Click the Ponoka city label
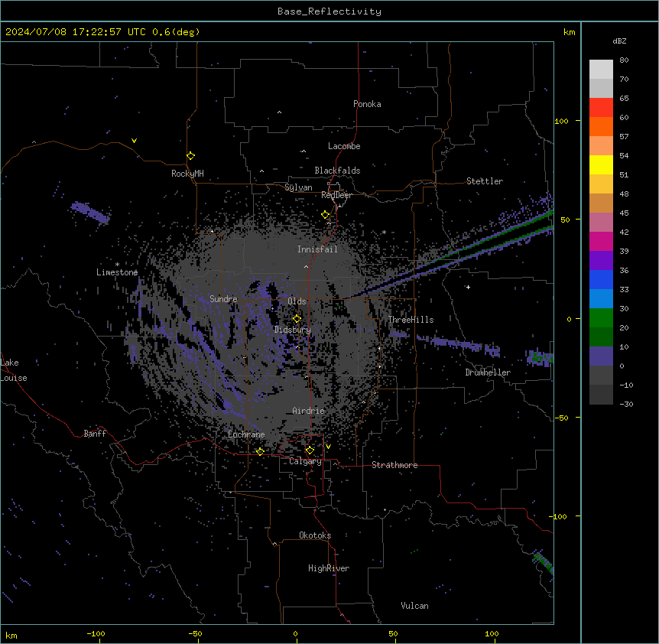 pyautogui.click(x=367, y=104)
